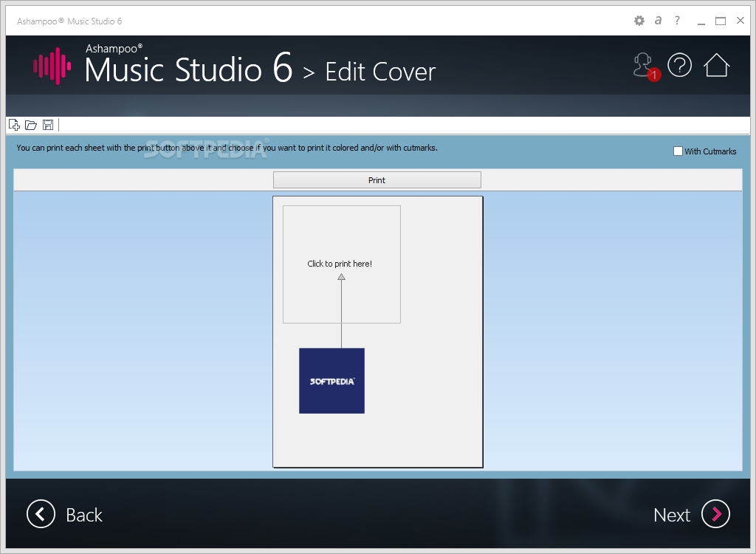
Task: Enable the With Cutmarks checkbox
Action: click(678, 151)
